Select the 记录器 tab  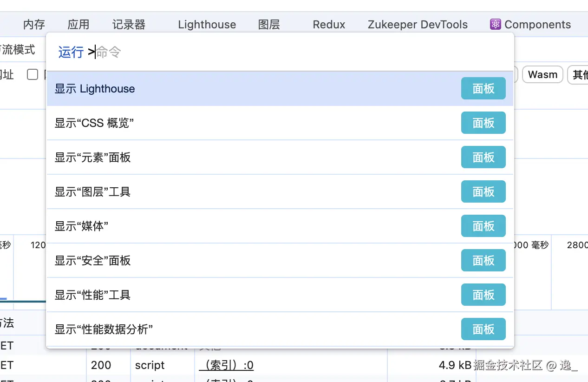point(129,25)
